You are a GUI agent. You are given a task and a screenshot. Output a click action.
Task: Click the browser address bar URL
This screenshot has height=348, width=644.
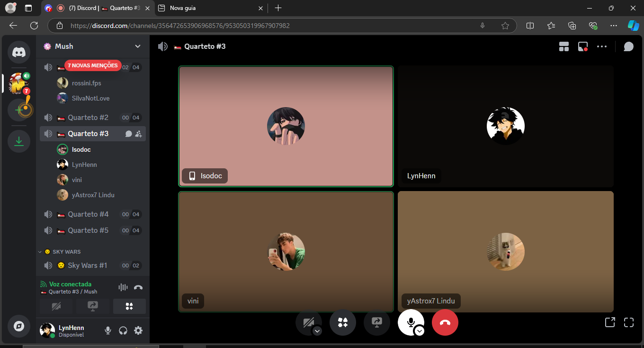point(180,26)
